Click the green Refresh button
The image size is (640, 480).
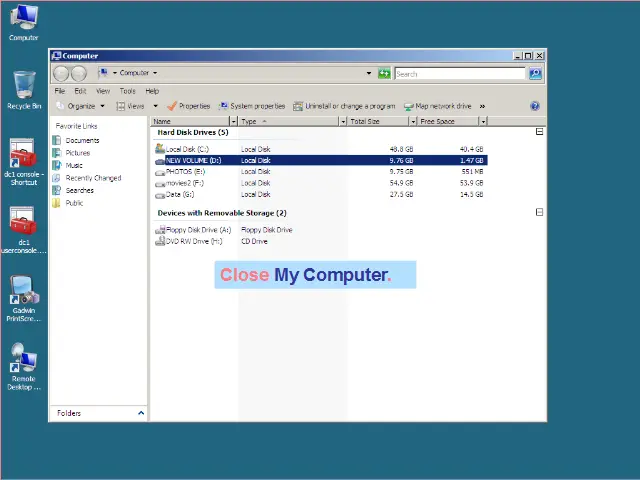pos(384,73)
